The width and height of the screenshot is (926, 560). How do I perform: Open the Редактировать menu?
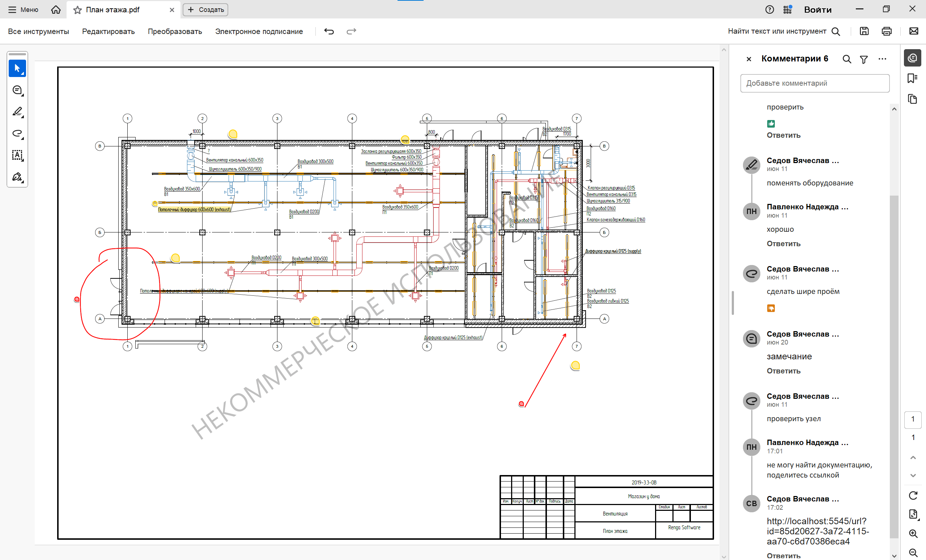tap(108, 31)
